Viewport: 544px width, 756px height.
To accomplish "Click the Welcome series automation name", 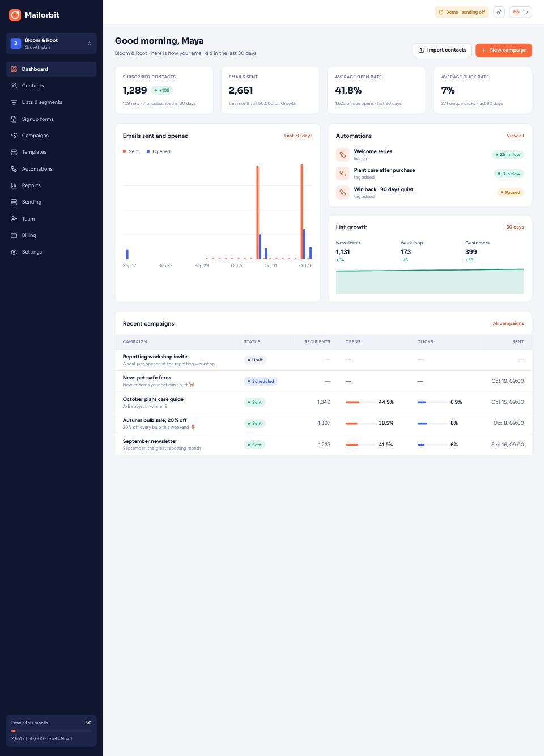I will point(373,151).
